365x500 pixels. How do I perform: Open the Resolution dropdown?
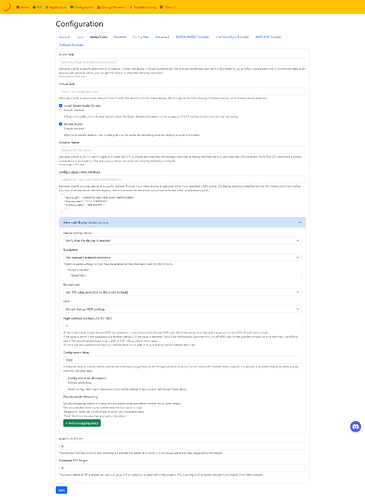[x=182, y=257]
